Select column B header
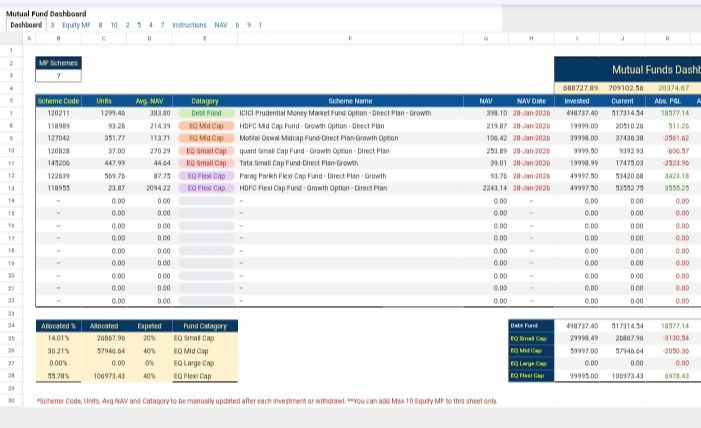701x428 pixels. tap(59, 38)
